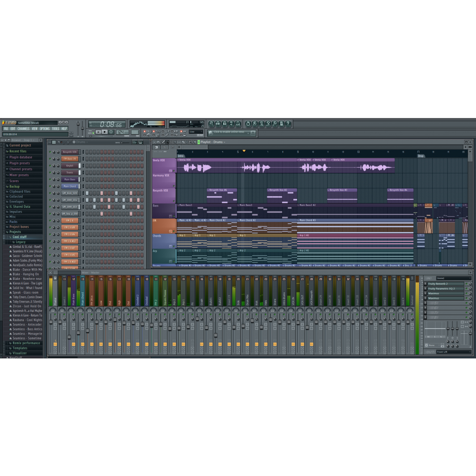Open the CHANNELS menu
Viewport: 476px width, 476px height.
click(x=23, y=129)
